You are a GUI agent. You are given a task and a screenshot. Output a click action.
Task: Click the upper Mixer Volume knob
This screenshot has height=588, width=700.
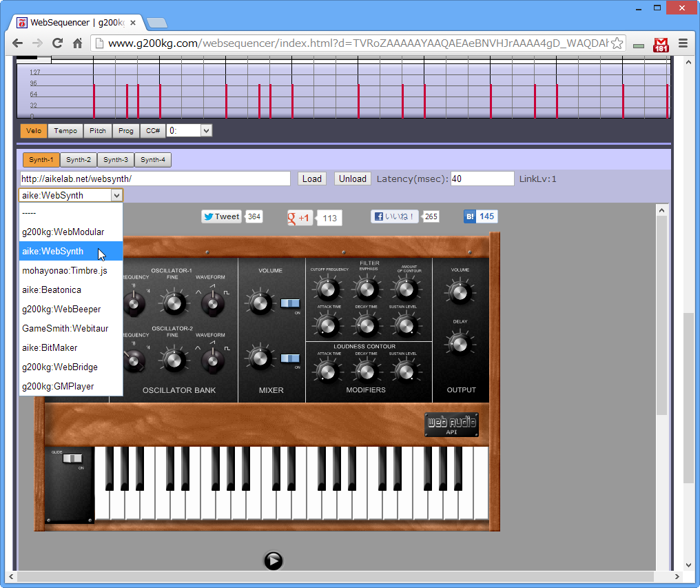click(x=259, y=303)
